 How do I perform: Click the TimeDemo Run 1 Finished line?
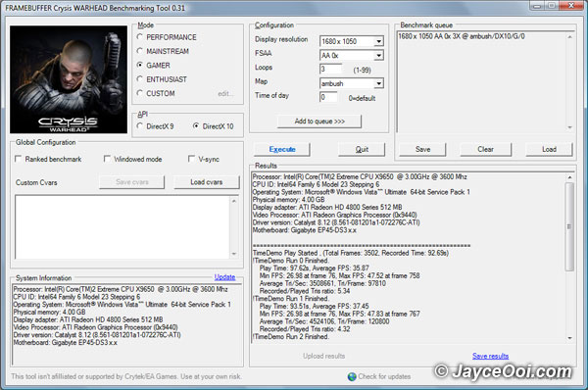[291, 299]
